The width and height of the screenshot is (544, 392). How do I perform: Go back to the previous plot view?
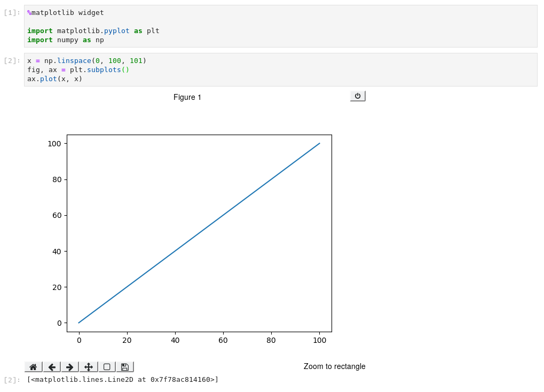click(52, 366)
